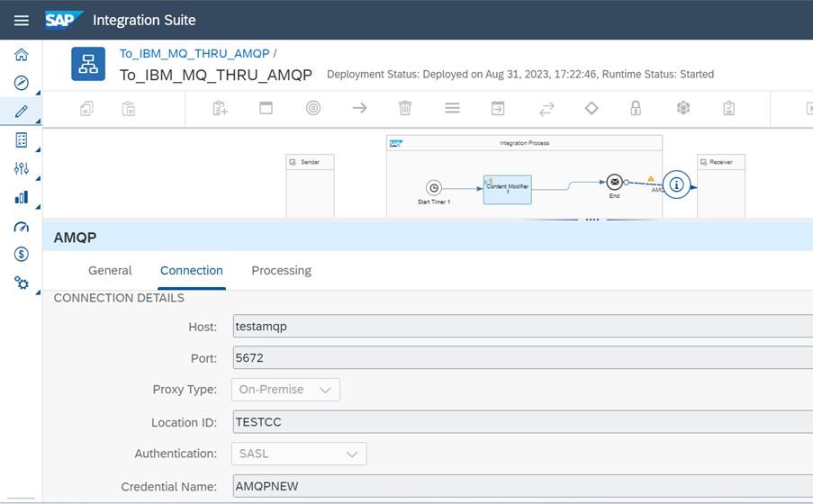The width and height of the screenshot is (813, 504).
Task: Click the warning triangle on AMQP connector
Action: (651, 179)
